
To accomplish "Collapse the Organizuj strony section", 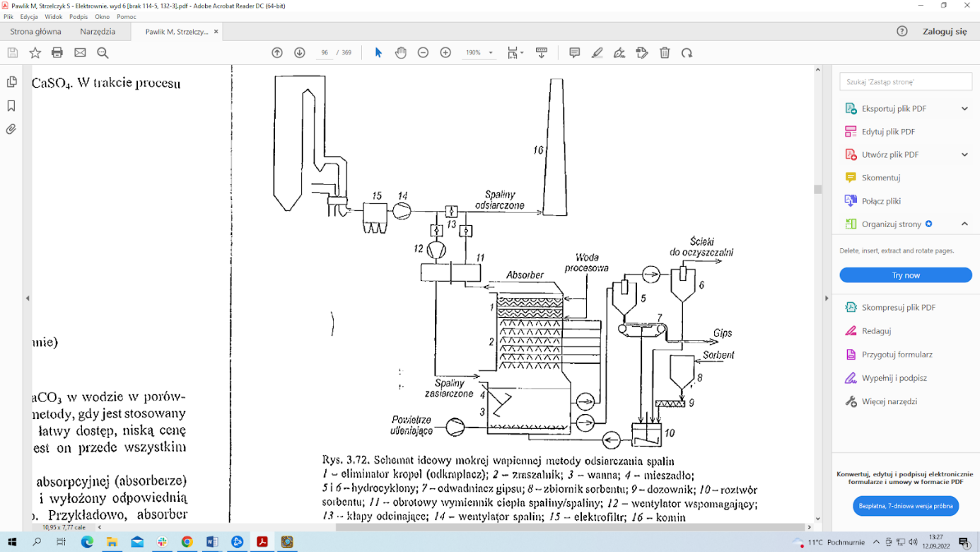I will (x=964, y=223).
